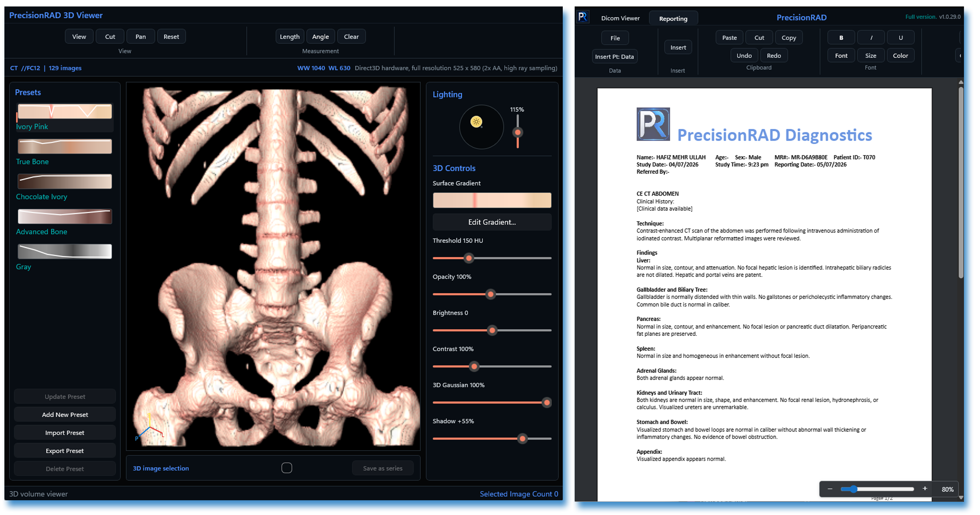Click the report vertical scrollbar
Viewport: 980px width, 515px height.
(961, 183)
